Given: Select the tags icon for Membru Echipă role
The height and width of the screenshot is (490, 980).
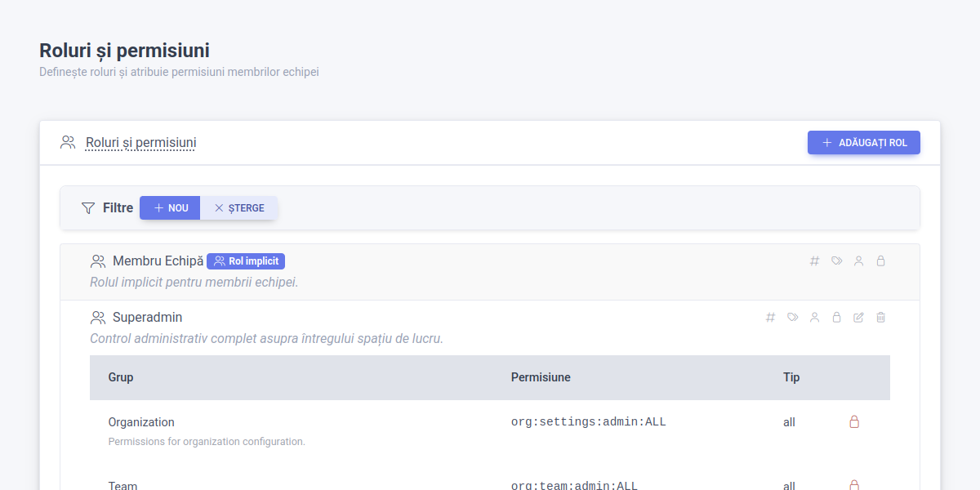Looking at the screenshot, I should click(x=836, y=261).
